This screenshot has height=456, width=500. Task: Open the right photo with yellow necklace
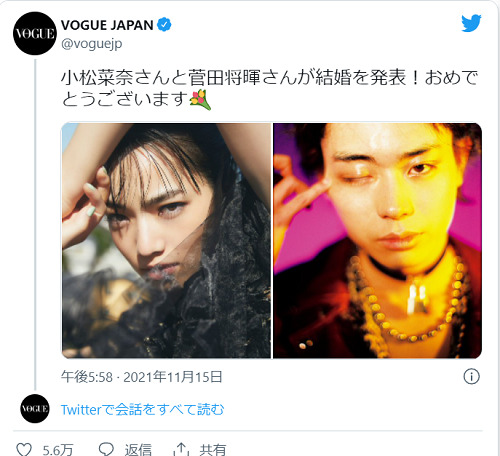click(x=377, y=240)
